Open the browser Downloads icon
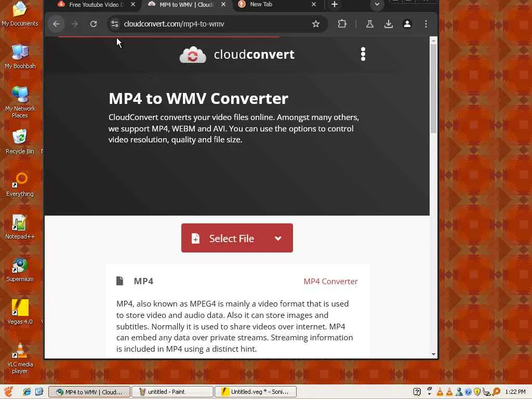 pos(389,24)
